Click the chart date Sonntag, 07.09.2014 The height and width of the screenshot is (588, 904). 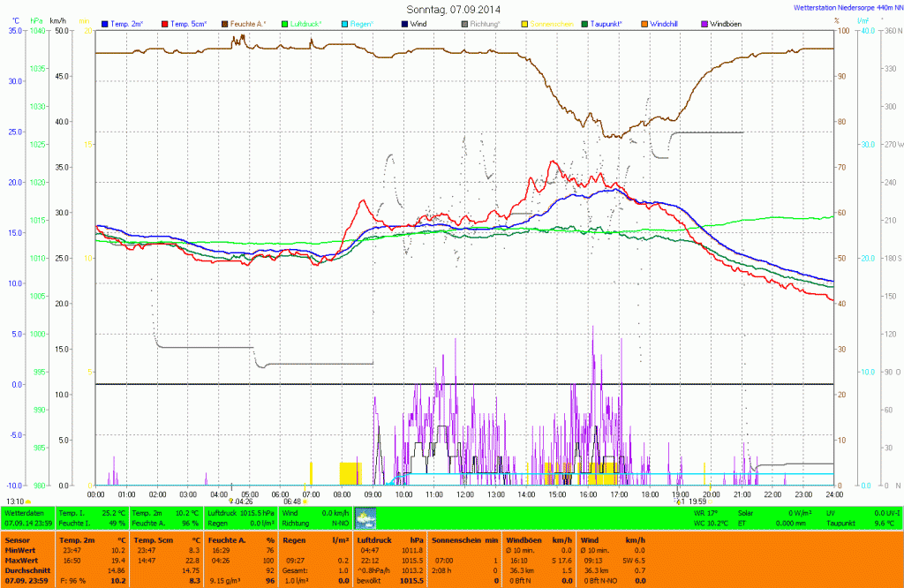point(453,9)
